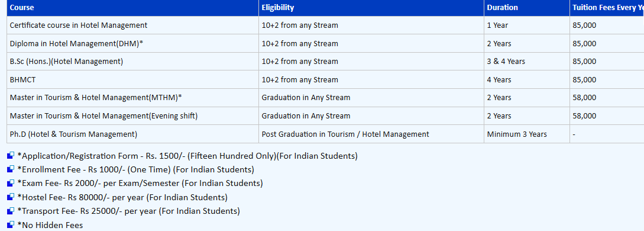Click bullet icon beside Hostel Fee note

[x=11, y=197]
